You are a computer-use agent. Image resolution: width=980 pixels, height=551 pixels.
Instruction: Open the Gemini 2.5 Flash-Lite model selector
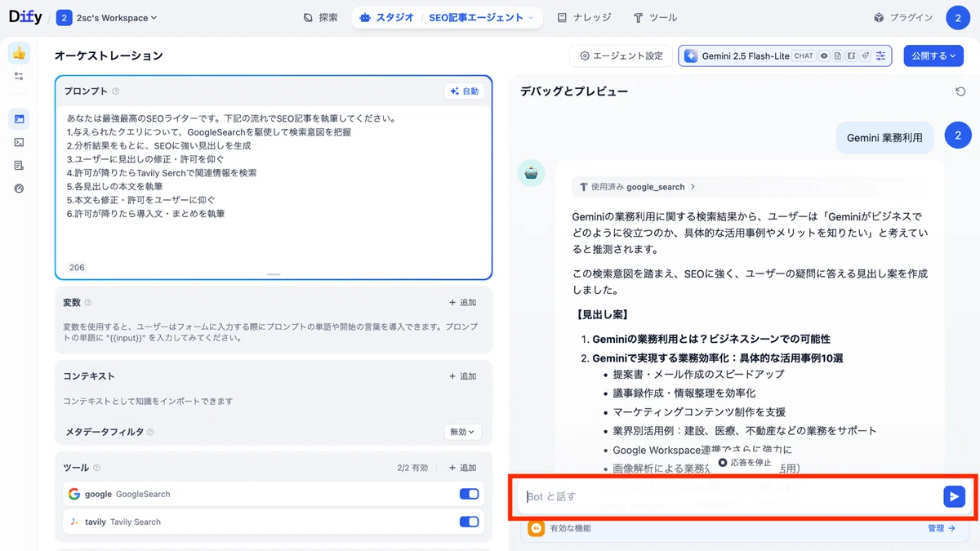[785, 56]
